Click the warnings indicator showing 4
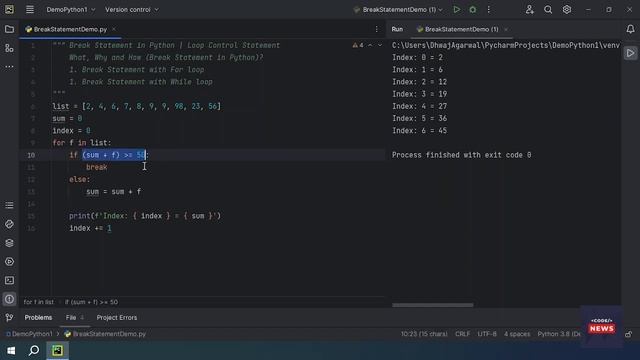This screenshot has height=360, width=640. [358, 45]
